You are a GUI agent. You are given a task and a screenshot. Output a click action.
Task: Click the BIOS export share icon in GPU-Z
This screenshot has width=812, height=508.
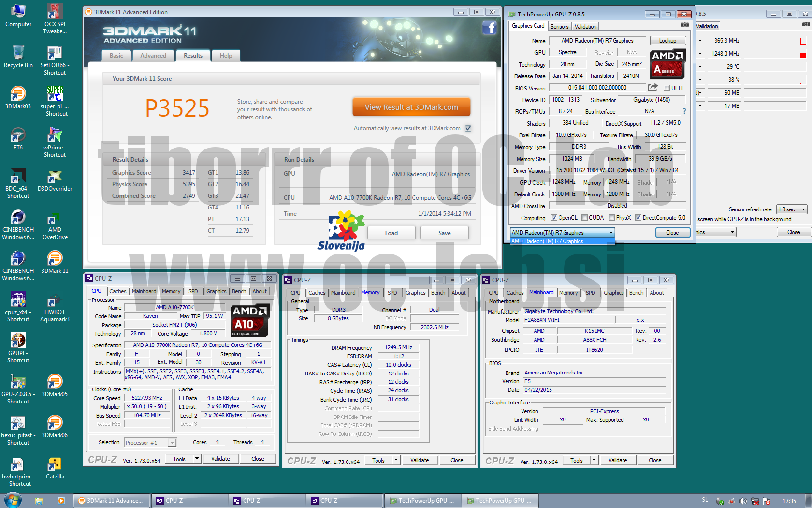coord(652,88)
